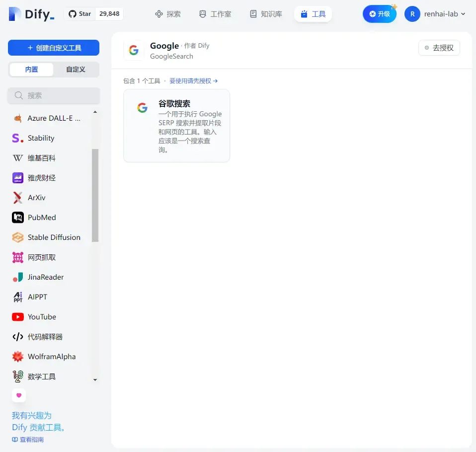
Task: Select the 内置 tab
Action: [x=32, y=70]
